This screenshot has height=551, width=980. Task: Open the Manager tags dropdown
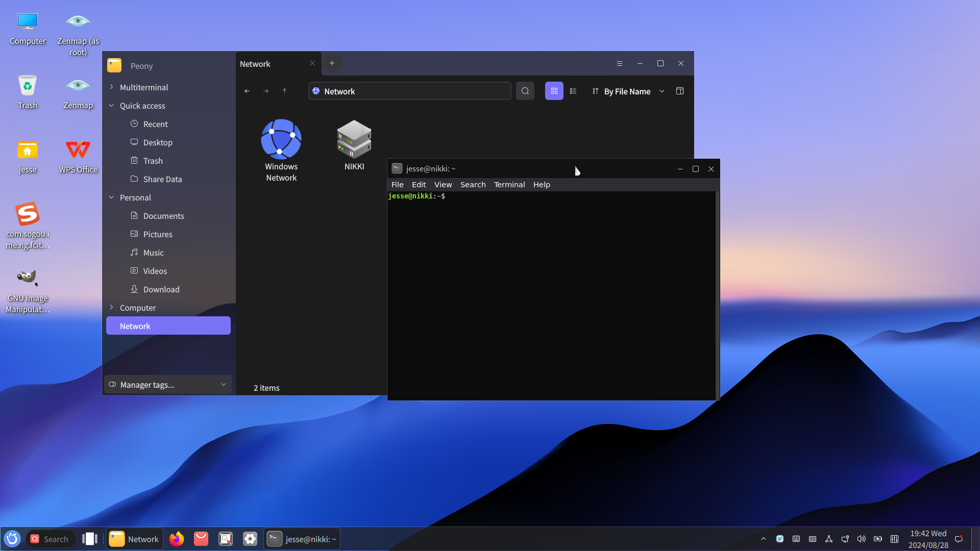168,385
